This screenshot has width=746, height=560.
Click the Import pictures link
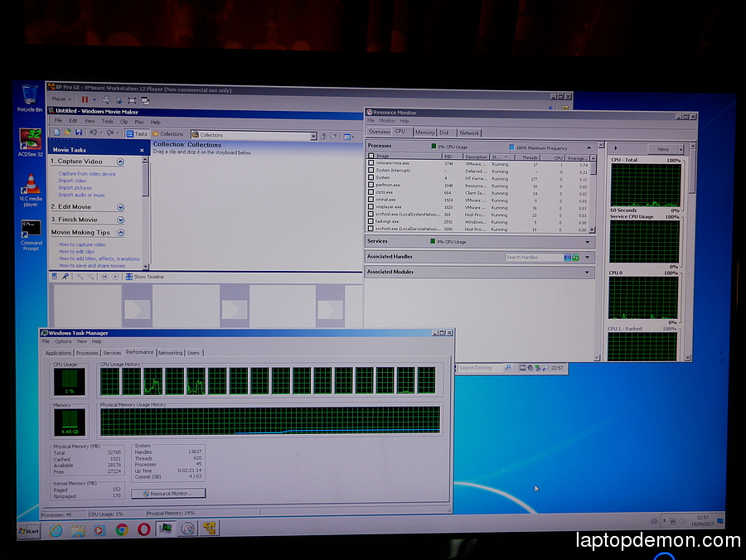tap(75, 188)
